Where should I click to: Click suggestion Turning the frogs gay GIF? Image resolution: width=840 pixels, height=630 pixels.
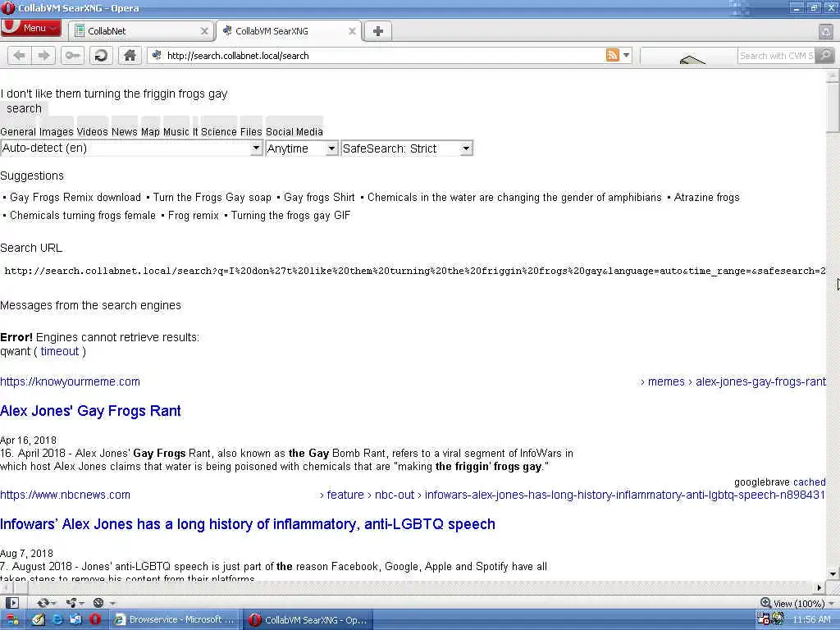[290, 216]
